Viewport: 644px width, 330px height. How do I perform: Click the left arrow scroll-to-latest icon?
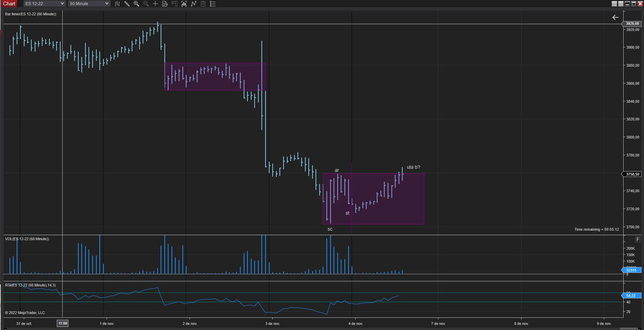615,17
